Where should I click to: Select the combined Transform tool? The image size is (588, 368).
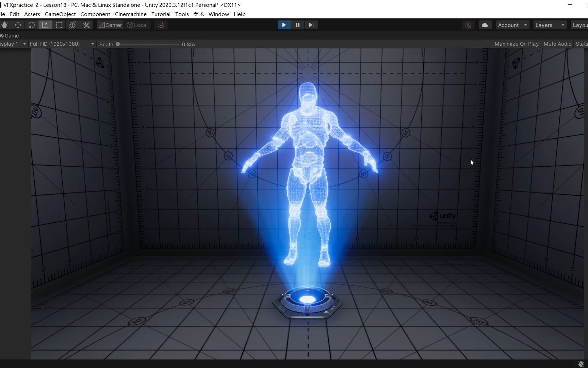point(72,25)
